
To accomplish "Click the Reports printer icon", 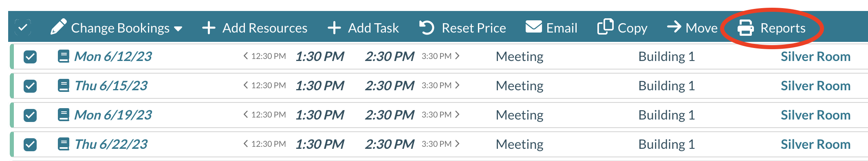I will 745,28.
